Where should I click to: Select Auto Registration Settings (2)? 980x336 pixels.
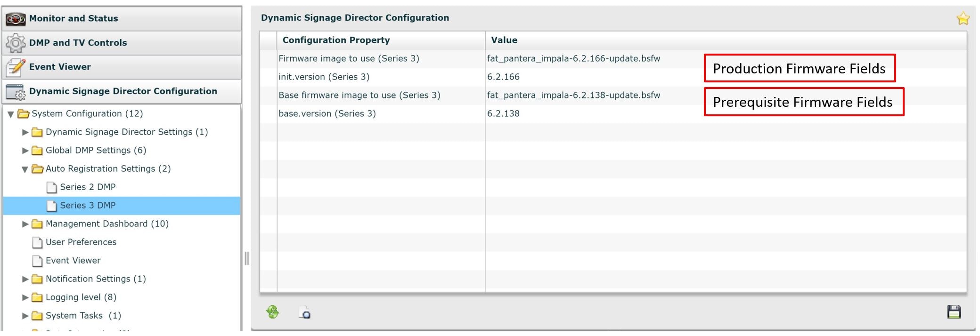[x=108, y=169]
